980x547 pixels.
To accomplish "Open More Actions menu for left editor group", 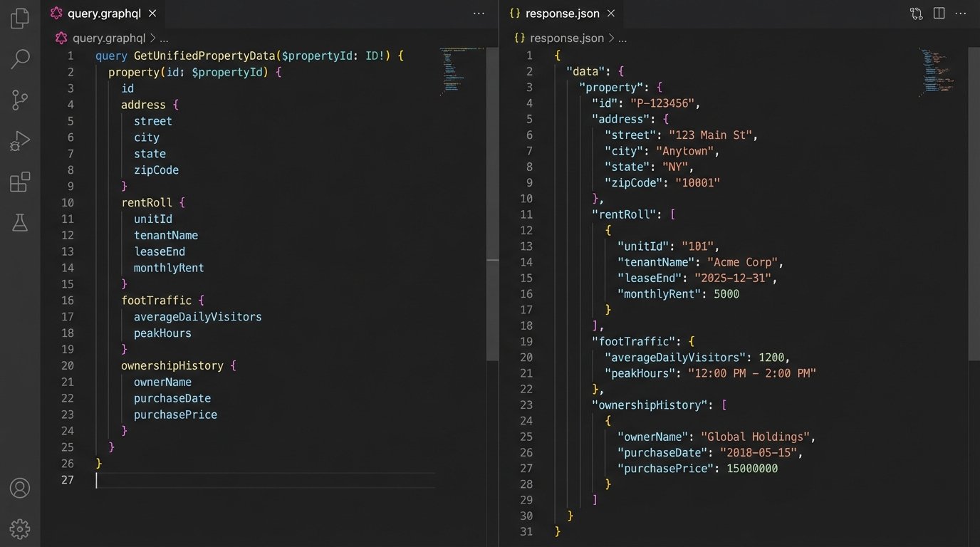I will (479, 14).
